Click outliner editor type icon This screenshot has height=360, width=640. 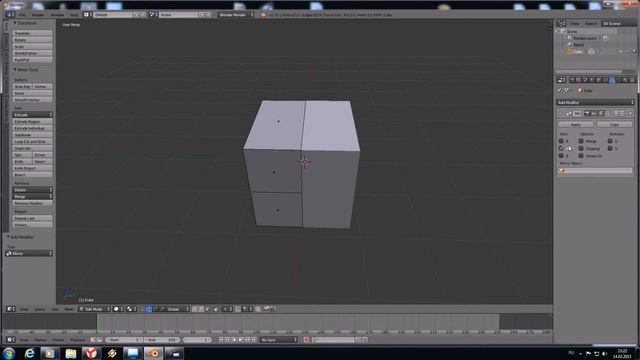pyautogui.click(x=561, y=24)
